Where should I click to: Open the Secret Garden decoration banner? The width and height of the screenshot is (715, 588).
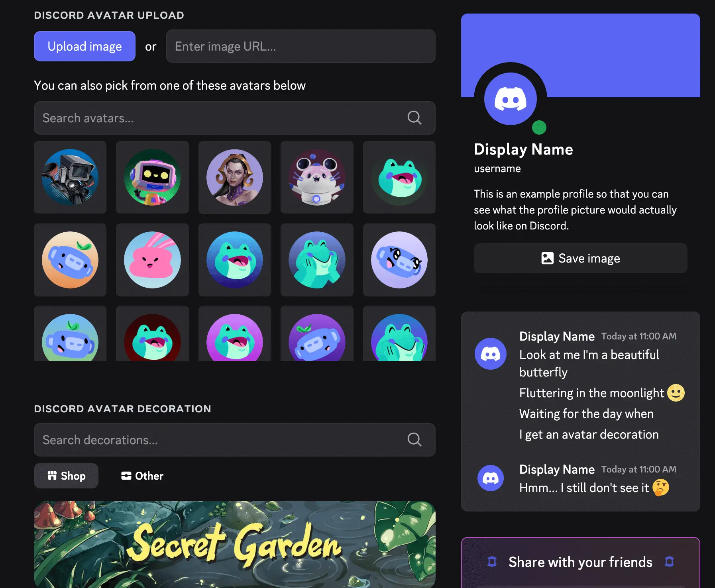pyautogui.click(x=234, y=545)
